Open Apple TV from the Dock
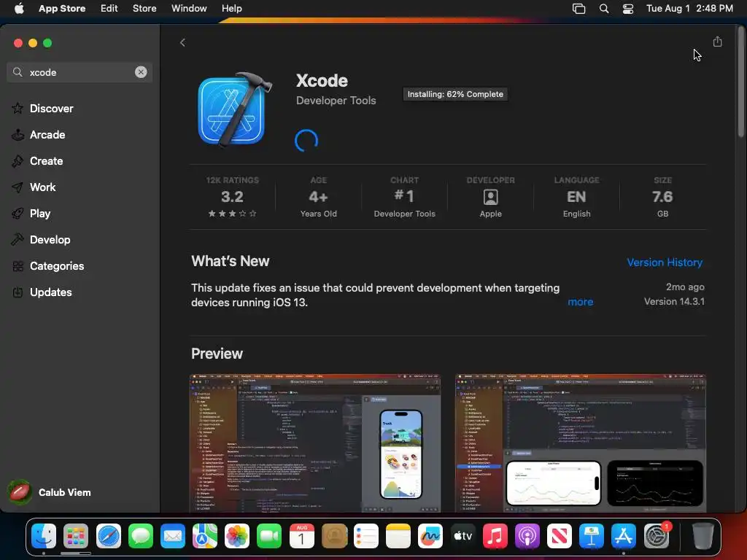Image resolution: width=747 pixels, height=560 pixels. point(462,536)
